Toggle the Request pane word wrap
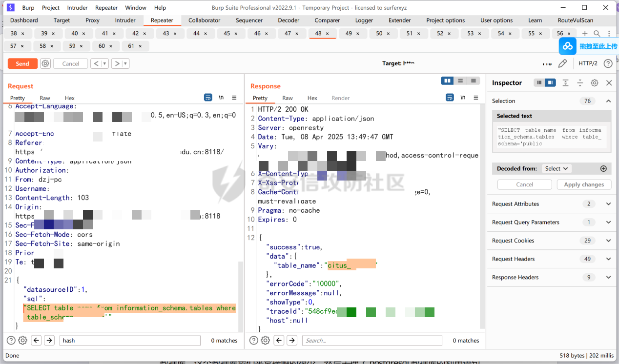This screenshot has height=364, width=619. click(x=208, y=98)
